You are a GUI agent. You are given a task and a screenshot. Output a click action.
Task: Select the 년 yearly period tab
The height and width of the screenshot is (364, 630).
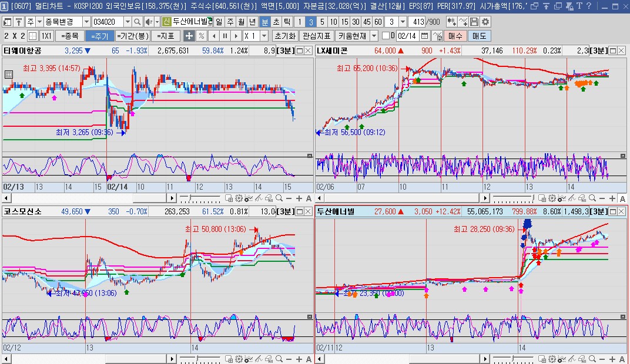click(x=252, y=22)
